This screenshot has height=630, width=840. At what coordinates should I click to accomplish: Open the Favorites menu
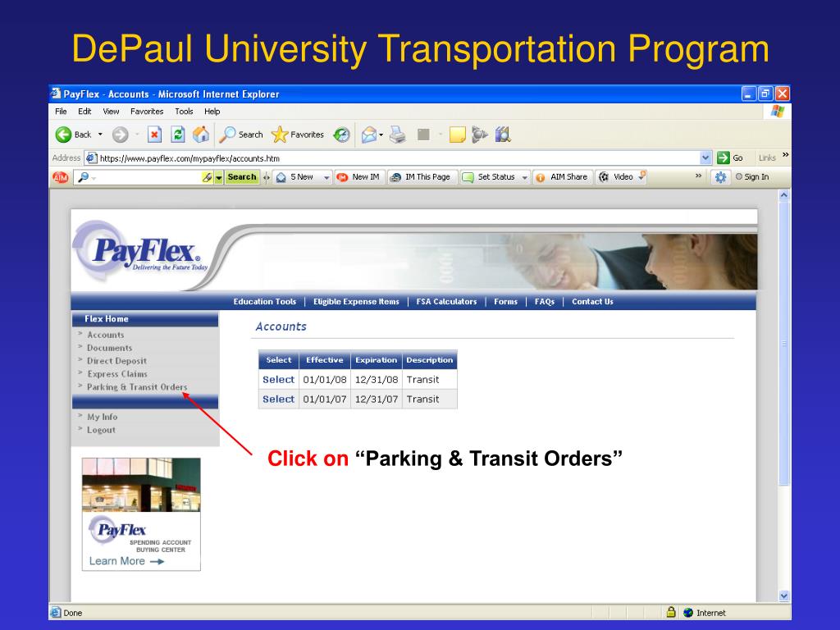pos(147,112)
